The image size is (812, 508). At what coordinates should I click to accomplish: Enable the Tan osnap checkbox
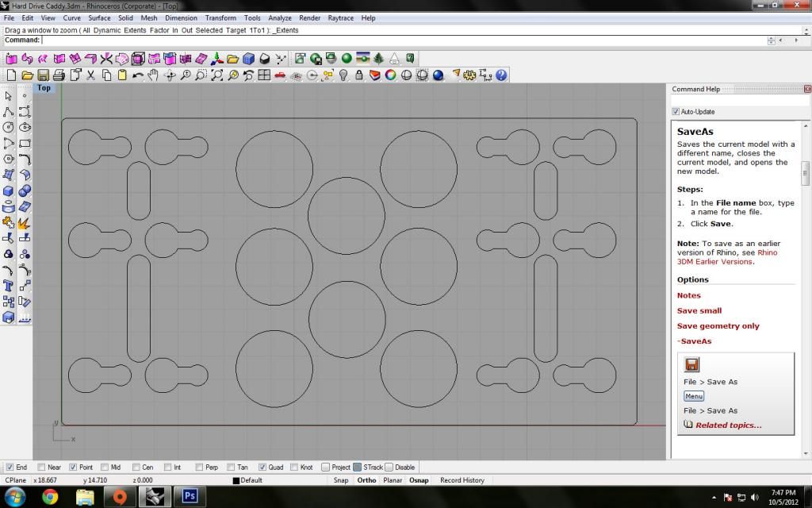pos(231,467)
